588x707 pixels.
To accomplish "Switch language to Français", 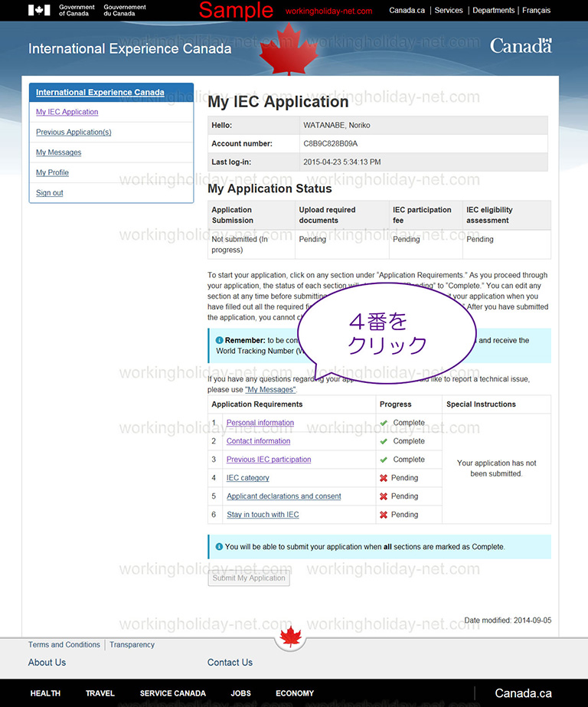I will pos(536,11).
